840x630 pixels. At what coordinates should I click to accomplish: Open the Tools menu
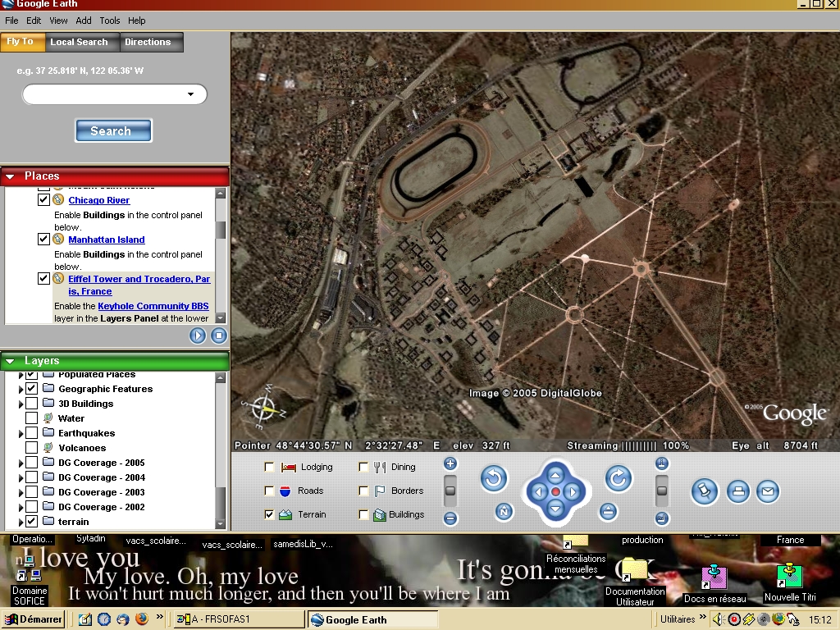point(109,21)
